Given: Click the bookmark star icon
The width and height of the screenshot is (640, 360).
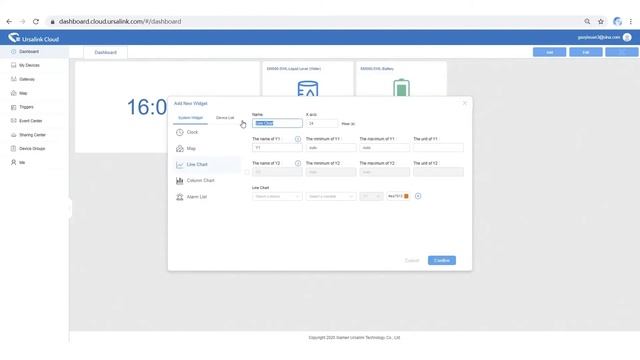Looking at the screenshot, I should pos(601,22).
